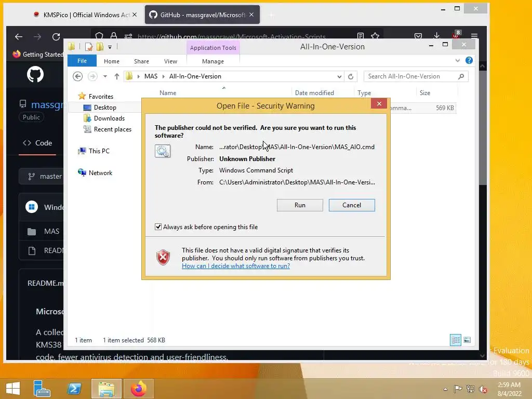Screen dimensions: 532x399
Task: Open the Windows Start button
Action: [13, 389]
